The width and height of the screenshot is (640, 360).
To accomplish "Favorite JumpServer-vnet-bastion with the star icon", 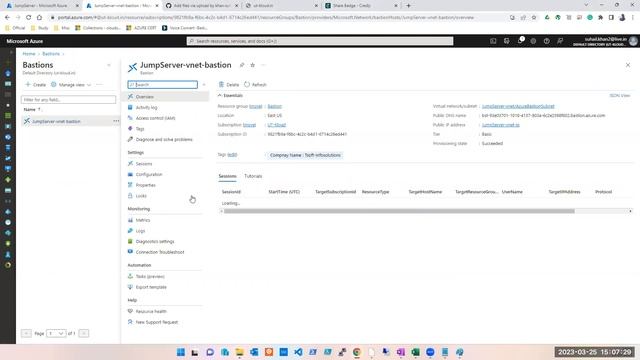I will (253, 65).
